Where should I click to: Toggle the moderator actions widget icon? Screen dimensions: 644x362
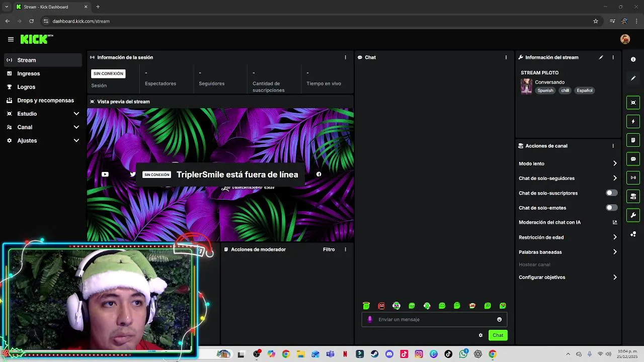633,196
